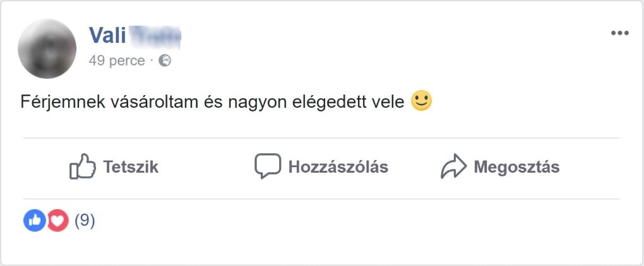The width and height of the screenshot is (644, 266).
Task: Open the (9) reactions count
Action: pos(85,220)
